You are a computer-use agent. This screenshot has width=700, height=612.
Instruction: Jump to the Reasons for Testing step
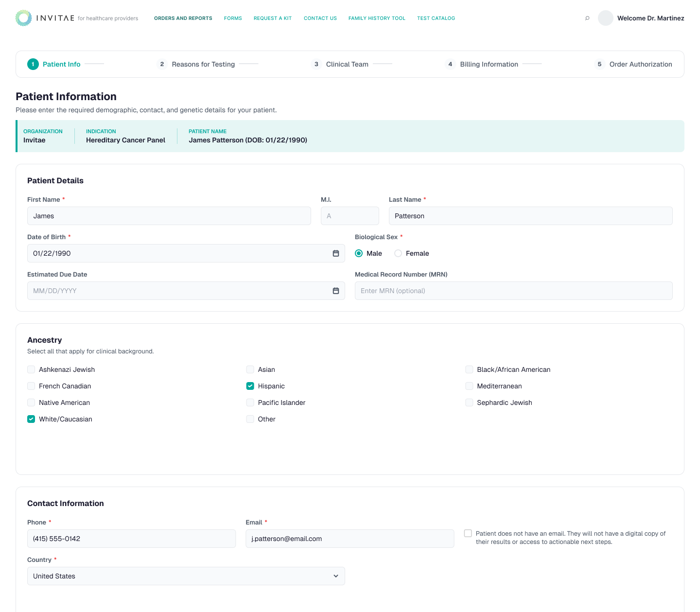196,64
